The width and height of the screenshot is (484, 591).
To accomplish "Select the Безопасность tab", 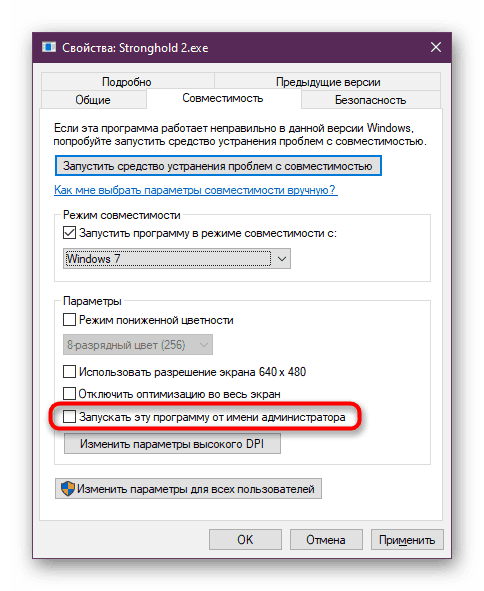I will (371, 100).
